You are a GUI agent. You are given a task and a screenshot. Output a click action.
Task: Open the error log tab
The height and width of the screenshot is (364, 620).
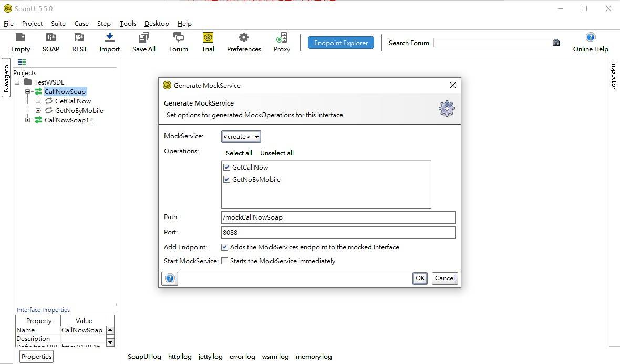tap(242, 357)
